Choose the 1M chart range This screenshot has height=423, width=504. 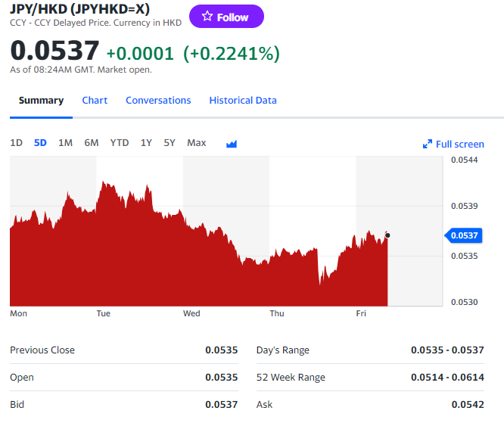[65, 143]
